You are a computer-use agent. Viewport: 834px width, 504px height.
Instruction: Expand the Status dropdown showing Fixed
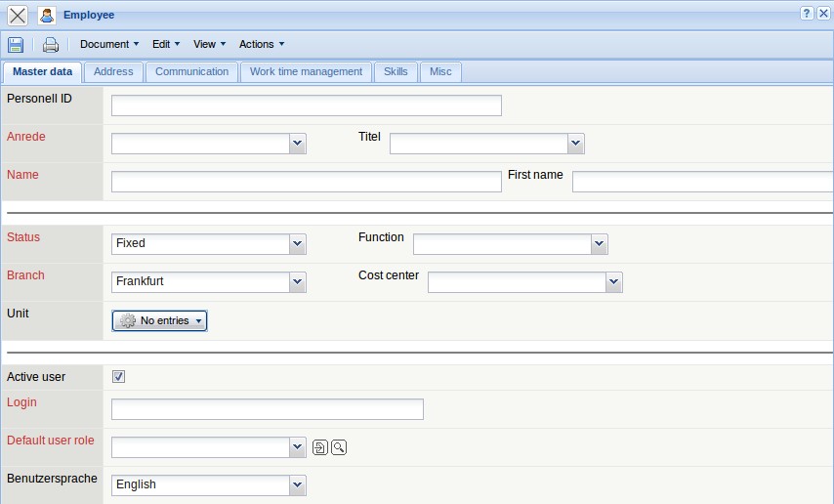[x=298, y=244]
